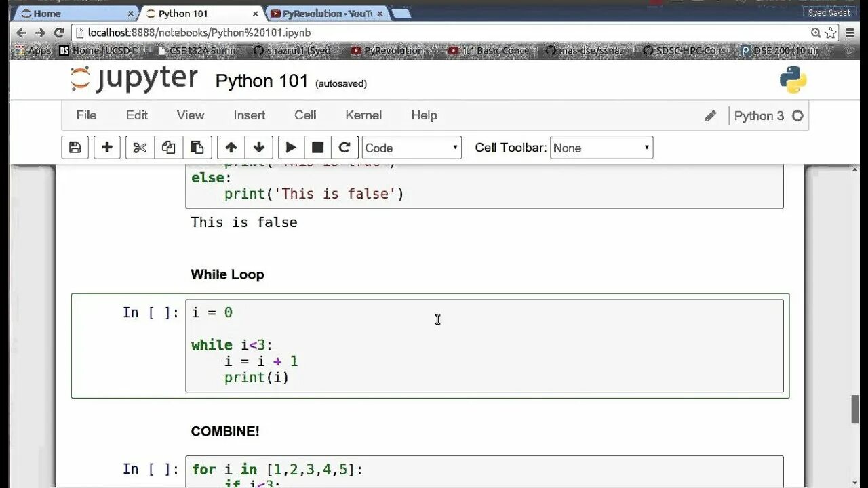Open the Home | UCSD bookmark
868x488 pixels.
tap(99, 51)
